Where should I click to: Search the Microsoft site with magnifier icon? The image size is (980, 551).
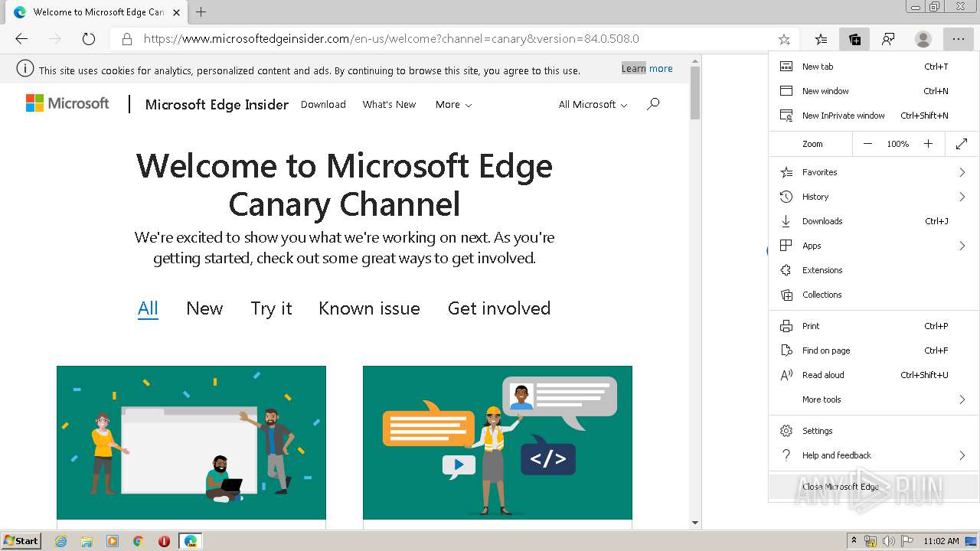(x=653, y=104)
